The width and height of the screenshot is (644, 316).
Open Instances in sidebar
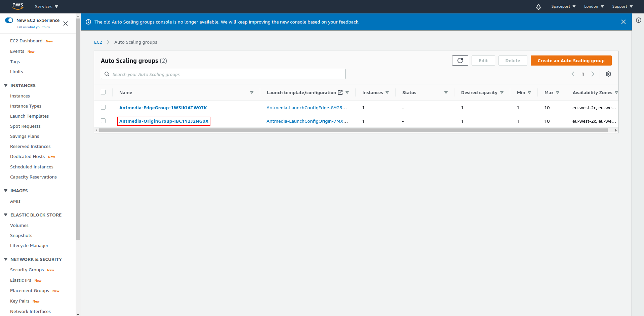click(x=20, y=96)
